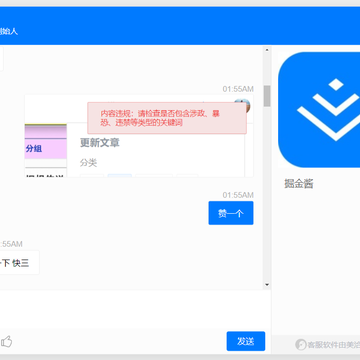Click the red 内容违规 warning alert

pos(167,118)
